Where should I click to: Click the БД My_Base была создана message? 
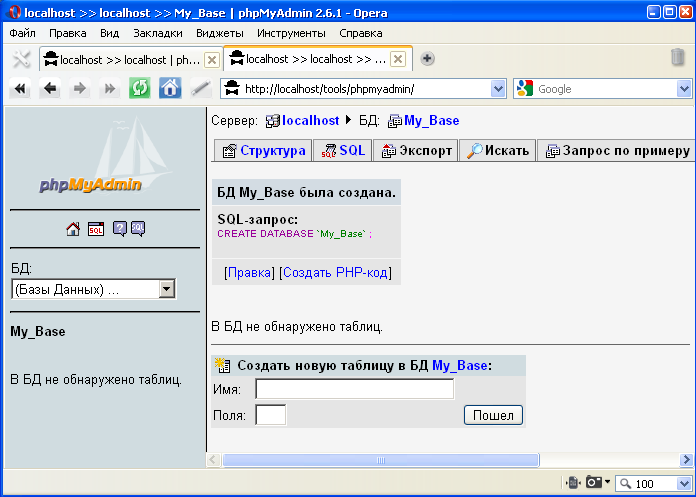click(306, 193)
